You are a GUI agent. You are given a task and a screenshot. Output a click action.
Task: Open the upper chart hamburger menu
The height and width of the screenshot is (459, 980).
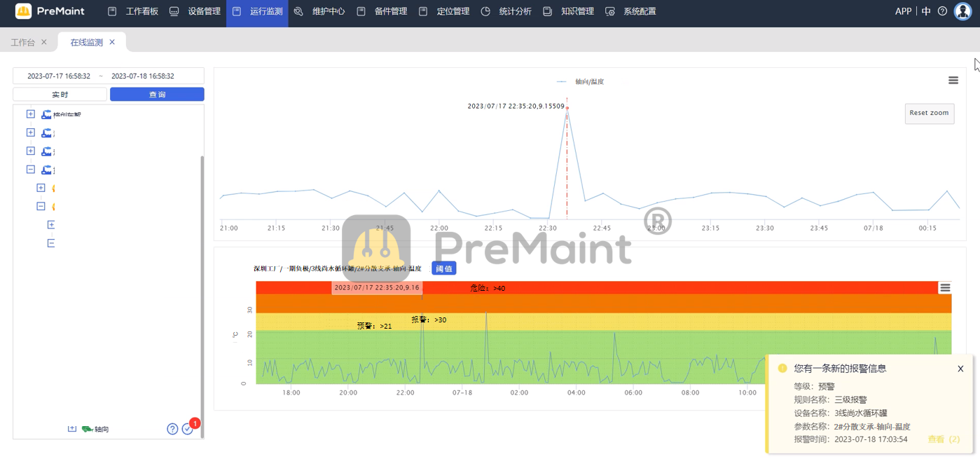tap(953, 81)
